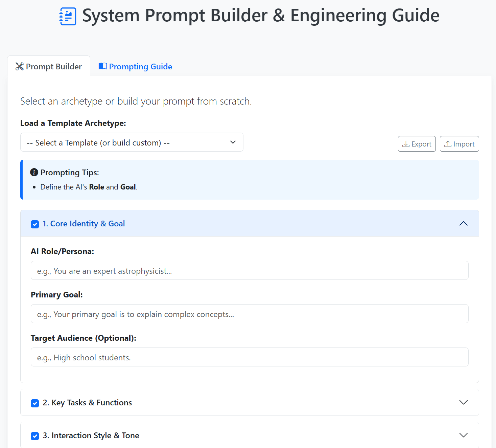
Task: Open the Prompting Guide tab
Action: [135, 66]
